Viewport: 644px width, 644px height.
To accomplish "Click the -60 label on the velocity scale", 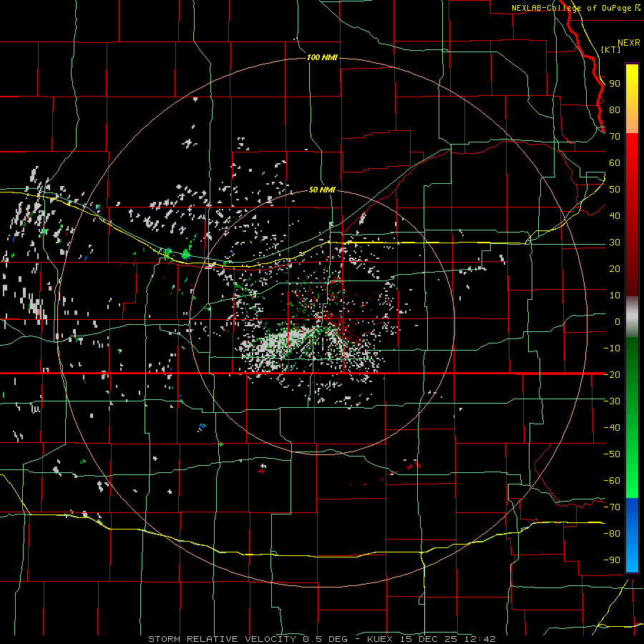I will point(612,481).
